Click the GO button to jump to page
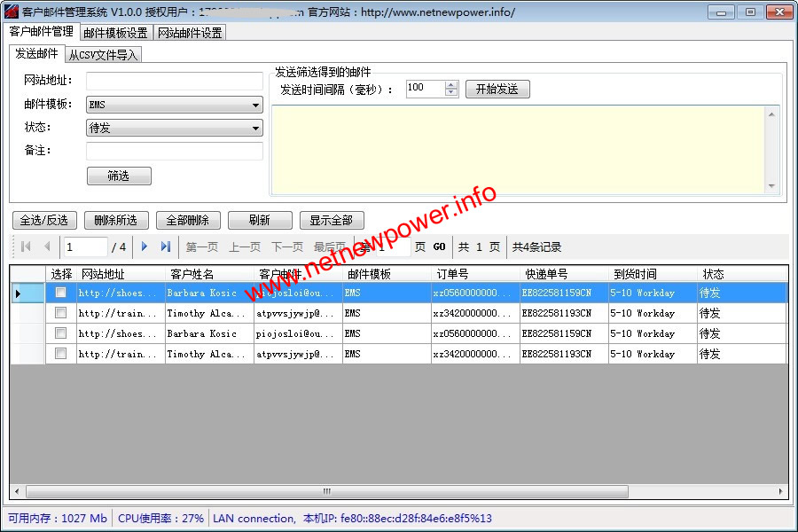This screenshot has width=798, height=532. click(439, 246)
